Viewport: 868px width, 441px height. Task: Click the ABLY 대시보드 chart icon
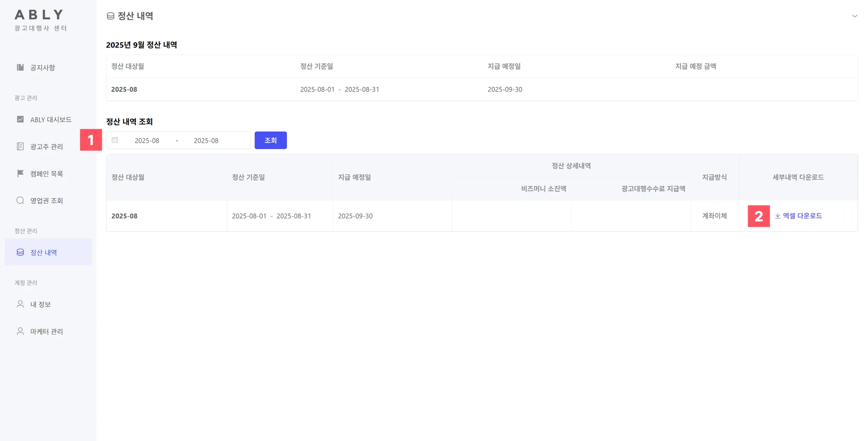[20, 120]
